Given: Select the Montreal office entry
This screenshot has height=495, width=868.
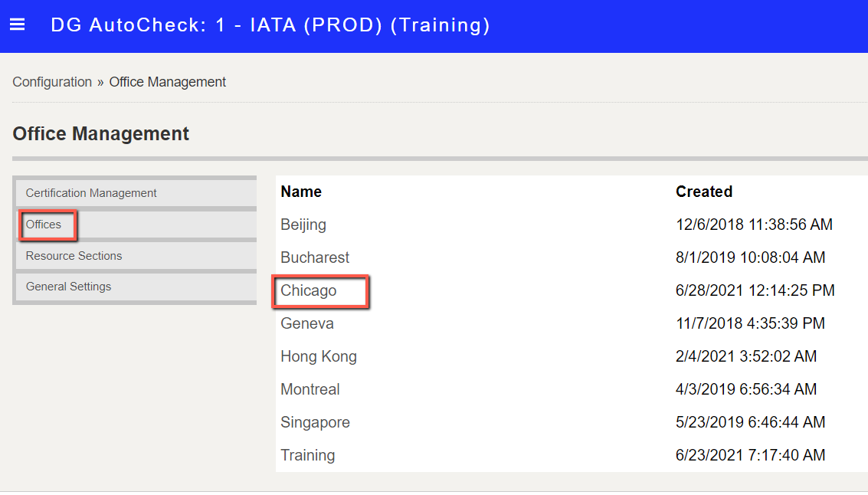Looking at the screenshot, I should pos(310,389).
